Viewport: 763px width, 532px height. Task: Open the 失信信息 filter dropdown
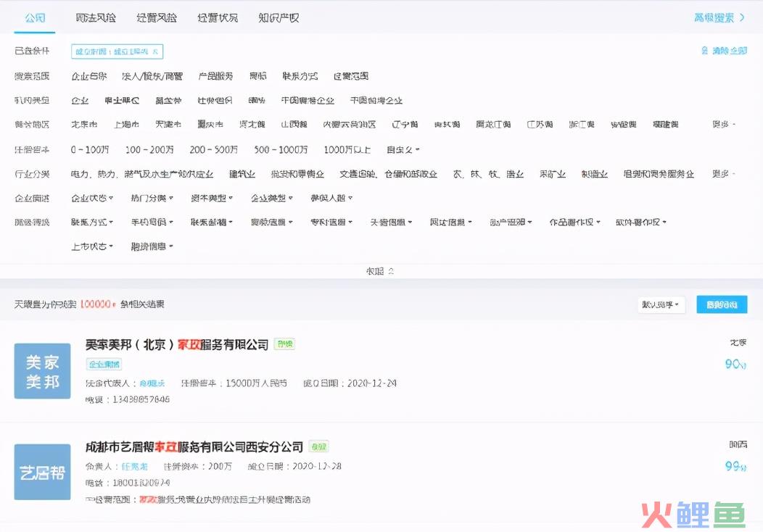click(391, 223)
